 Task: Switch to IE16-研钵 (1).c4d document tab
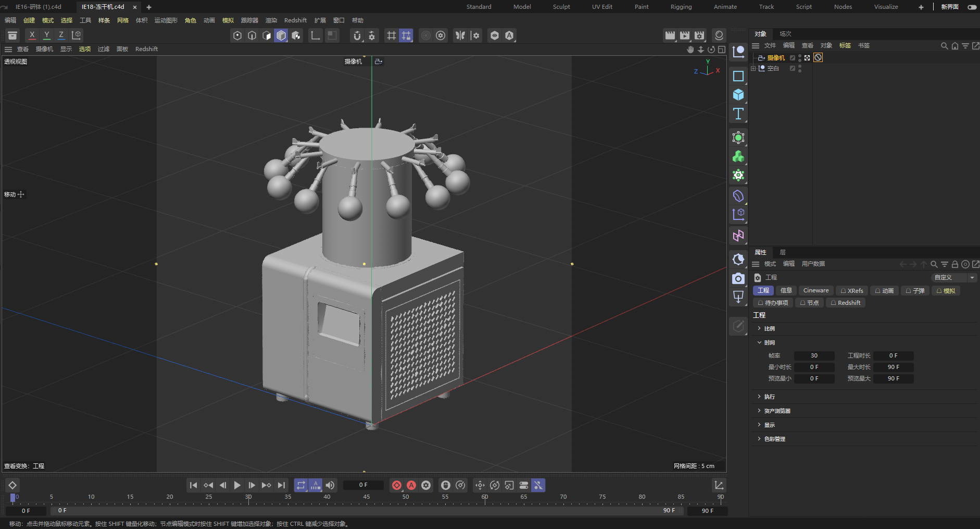tap(38, 7)
